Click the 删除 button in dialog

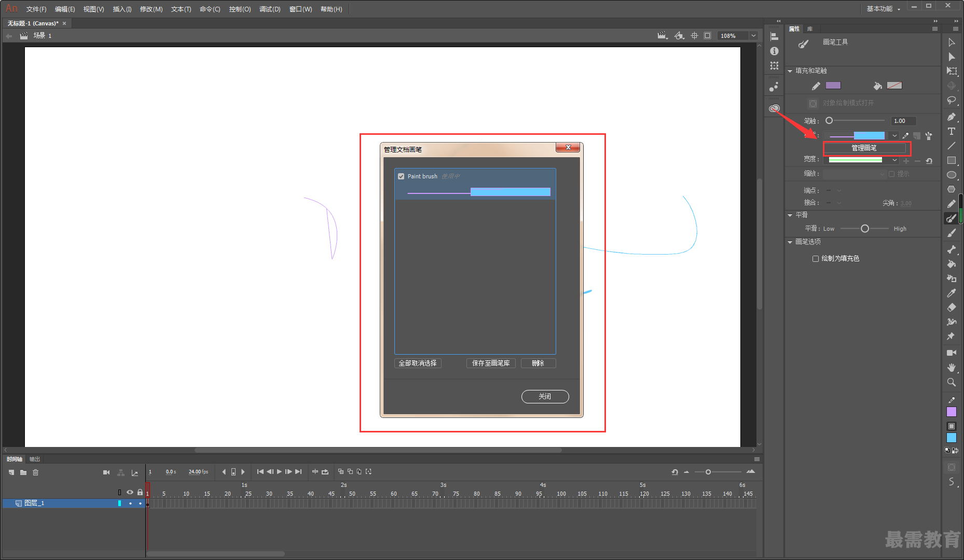coord(538,363)
